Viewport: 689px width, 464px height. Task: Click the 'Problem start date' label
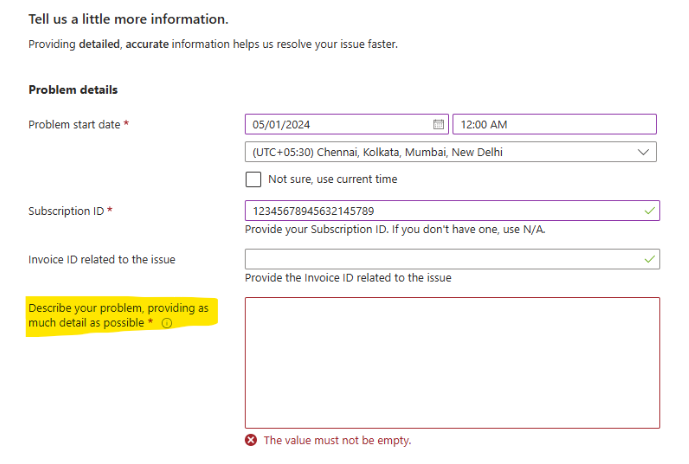[74, 125]
